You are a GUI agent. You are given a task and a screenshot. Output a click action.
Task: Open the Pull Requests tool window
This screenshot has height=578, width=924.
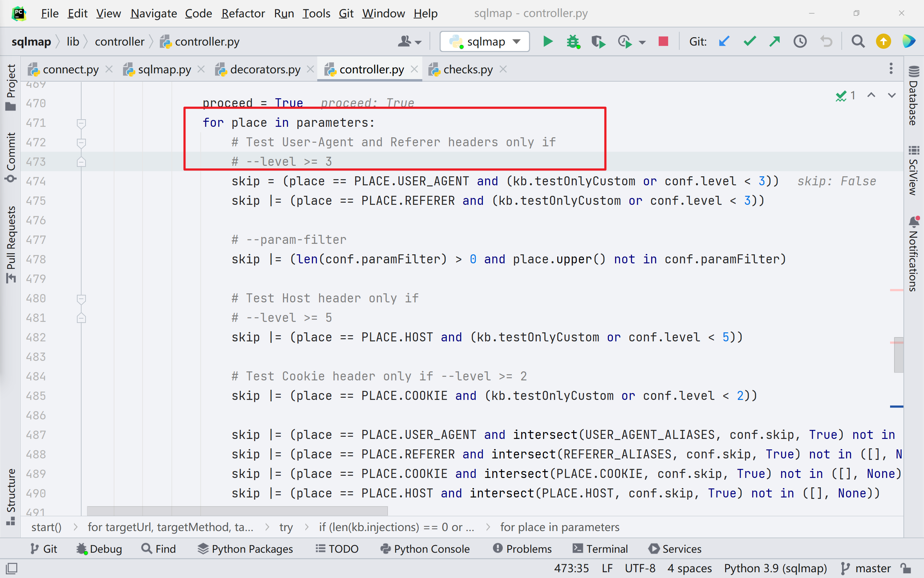click(11, 245)
